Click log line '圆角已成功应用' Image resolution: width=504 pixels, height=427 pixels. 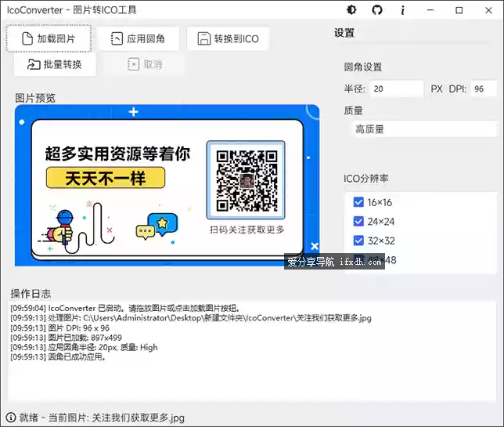[58, 356]
